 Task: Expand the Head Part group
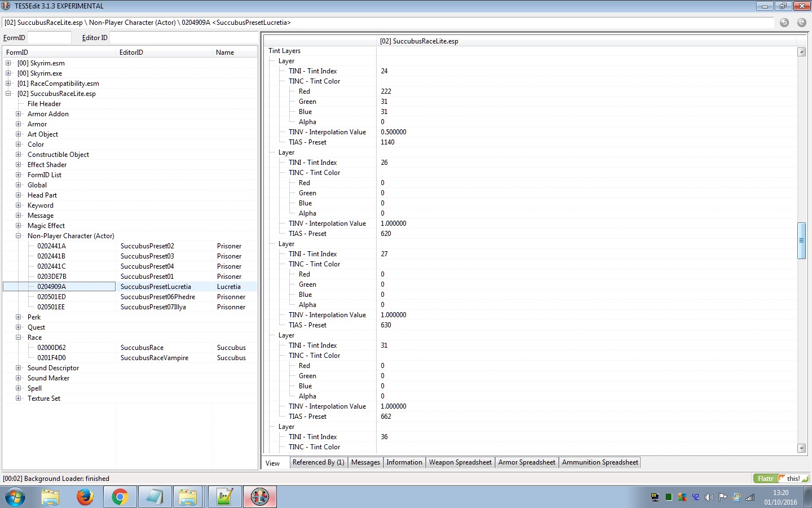(x=19, y=195)
